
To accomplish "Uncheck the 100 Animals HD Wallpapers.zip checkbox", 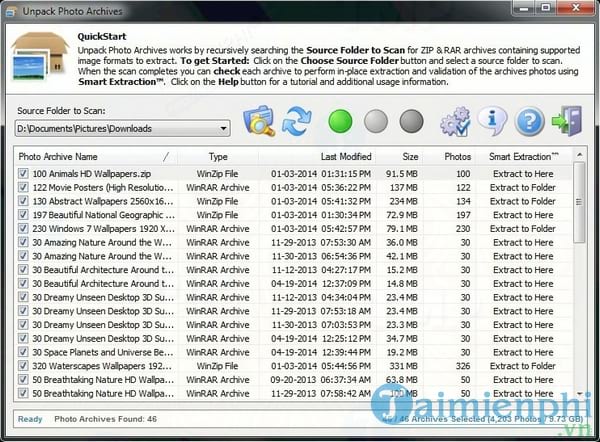I will coord(23,174).
